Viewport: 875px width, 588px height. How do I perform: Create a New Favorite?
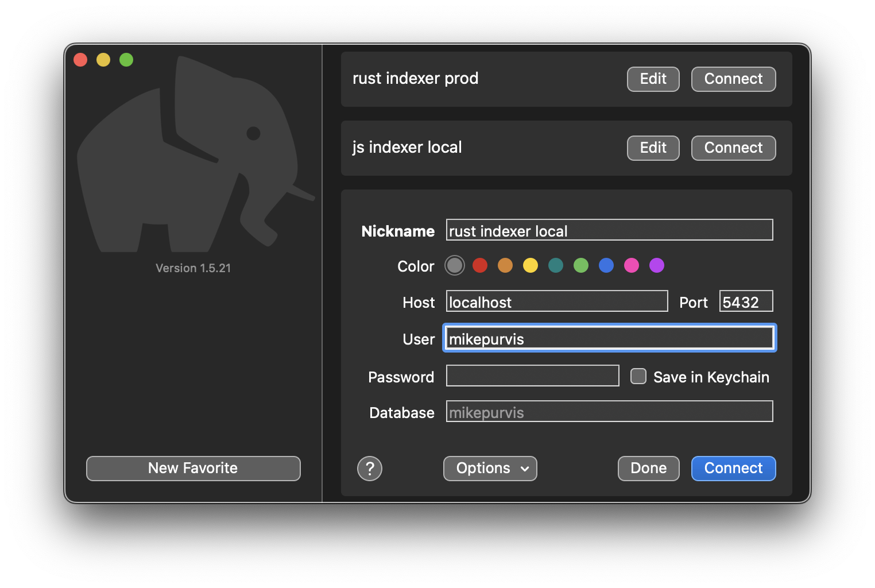click(193, 469)
